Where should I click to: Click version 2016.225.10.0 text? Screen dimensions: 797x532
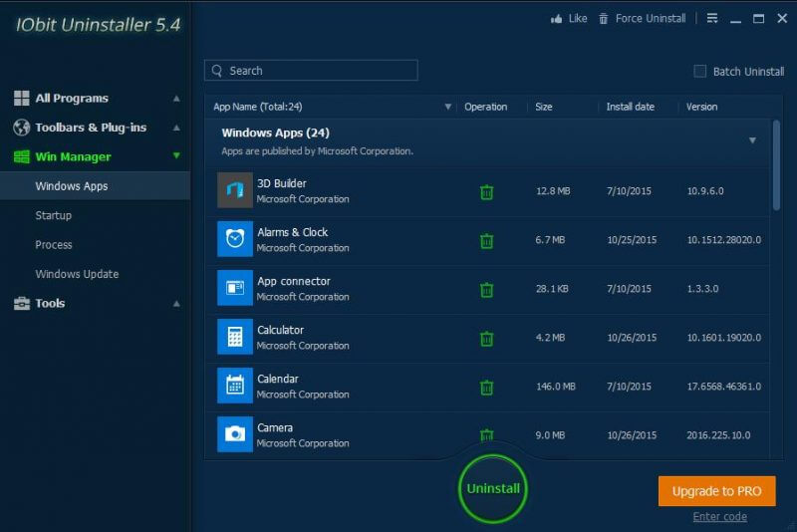(x=718, y=435)
